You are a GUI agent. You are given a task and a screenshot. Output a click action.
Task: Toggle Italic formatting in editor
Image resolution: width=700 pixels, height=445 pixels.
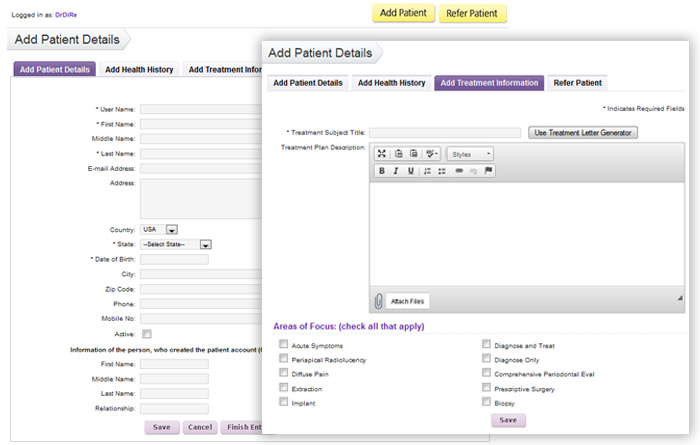tap(396, 171)
